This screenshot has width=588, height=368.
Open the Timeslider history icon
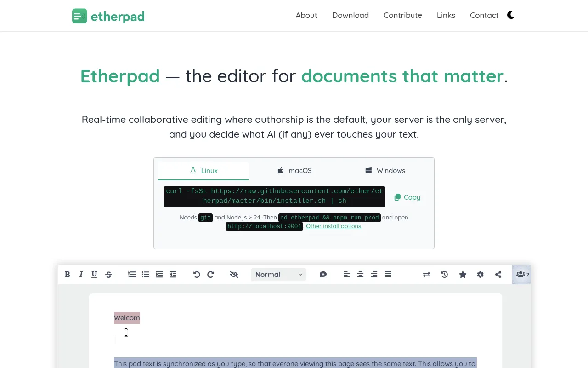click(444, 275)
